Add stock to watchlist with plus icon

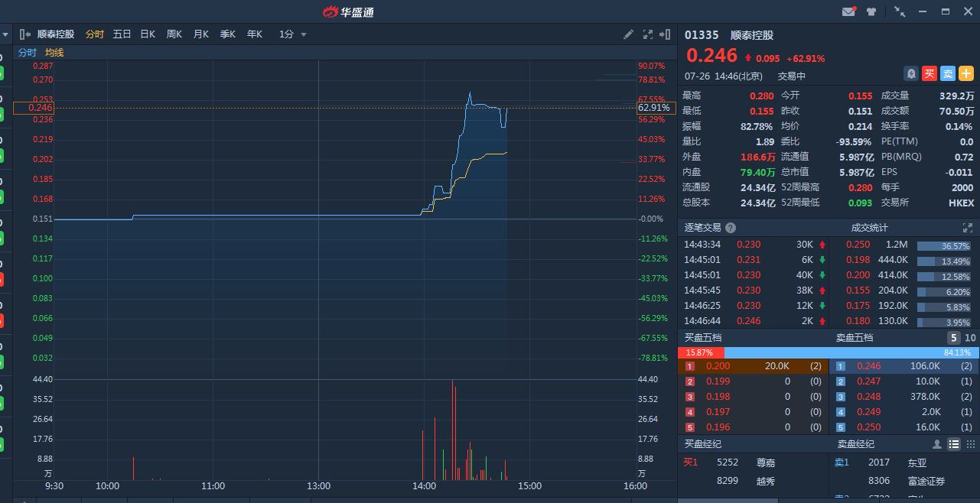click(965, 73)
